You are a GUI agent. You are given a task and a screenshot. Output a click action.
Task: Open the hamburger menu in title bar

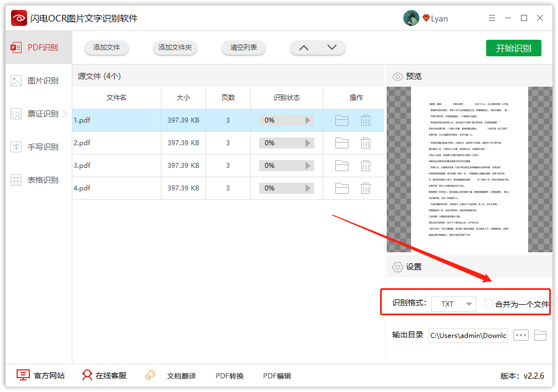point(492,18)
